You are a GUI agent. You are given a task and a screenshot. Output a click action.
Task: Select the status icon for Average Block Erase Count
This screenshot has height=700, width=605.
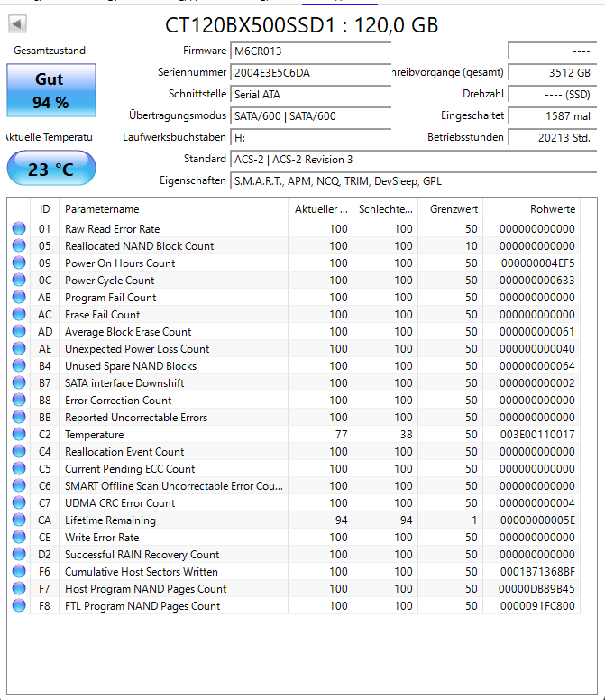click(x=19, y=331)
